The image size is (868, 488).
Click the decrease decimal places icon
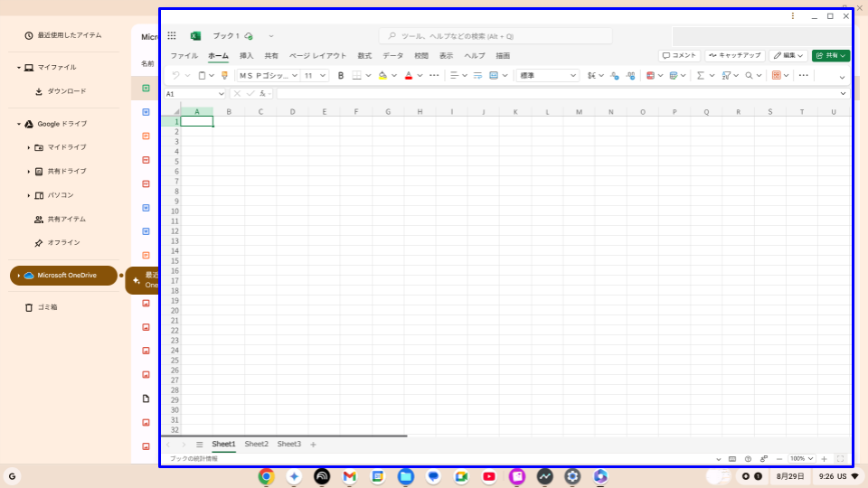(629, 76)
